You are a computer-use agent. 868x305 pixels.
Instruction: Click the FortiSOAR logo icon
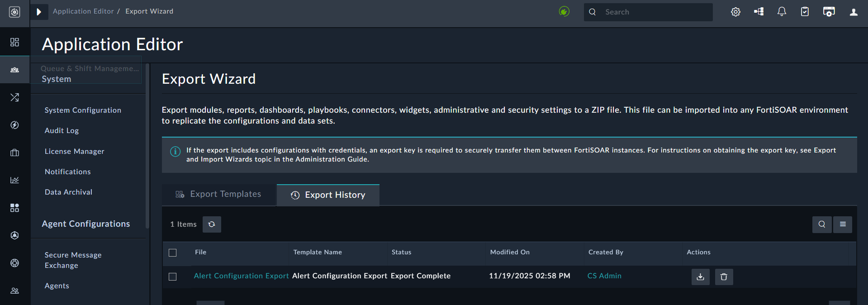14,12
